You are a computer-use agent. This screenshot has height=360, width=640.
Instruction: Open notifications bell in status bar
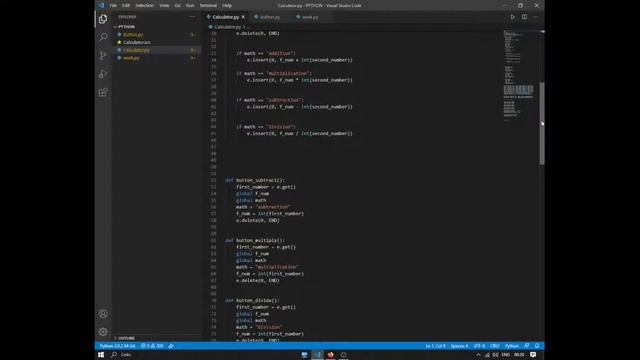(537, 346)
